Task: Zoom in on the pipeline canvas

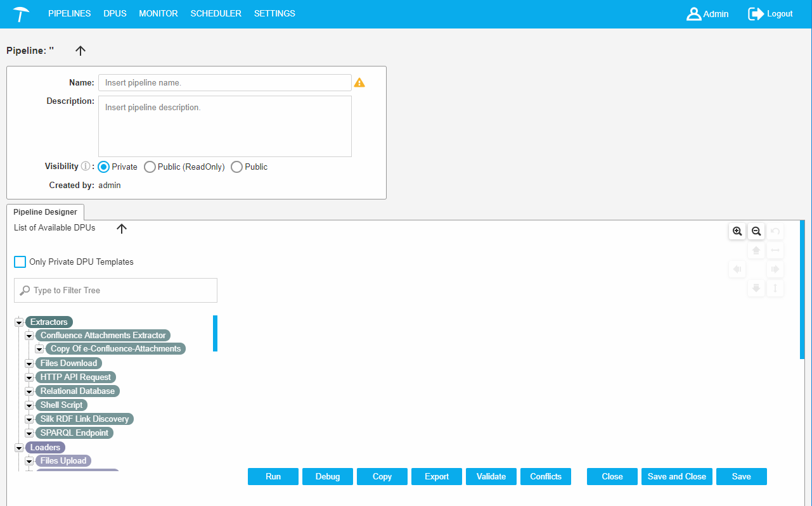Action: [737, 232]
